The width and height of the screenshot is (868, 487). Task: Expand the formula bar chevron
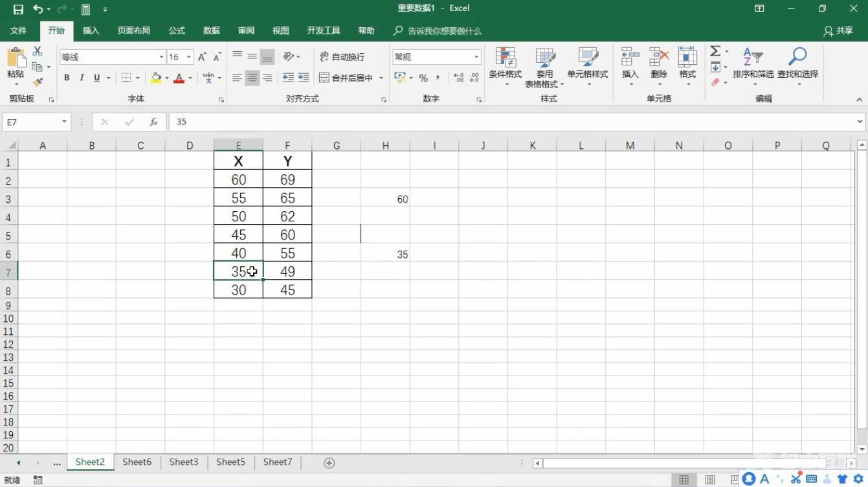pyautogui.click(x=860, y=122)
